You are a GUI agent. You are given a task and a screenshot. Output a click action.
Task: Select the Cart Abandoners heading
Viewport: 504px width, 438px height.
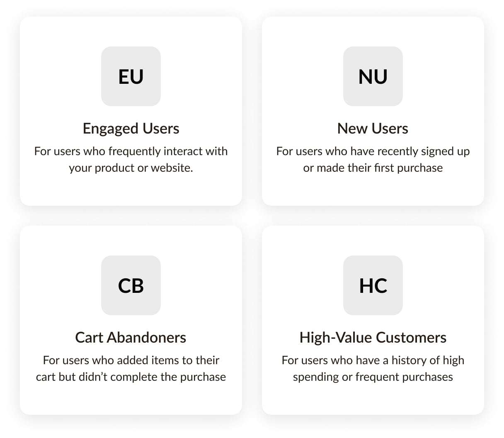pos(131,338)
